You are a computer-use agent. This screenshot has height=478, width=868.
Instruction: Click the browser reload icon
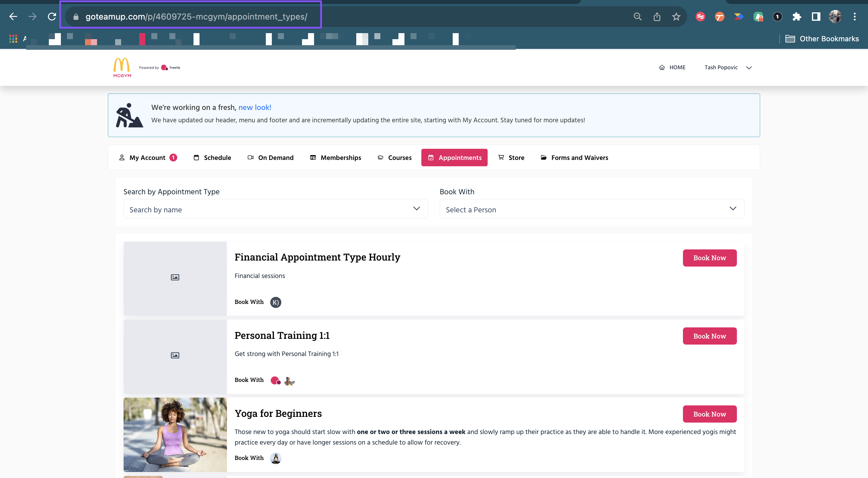[x=52, y=17]
